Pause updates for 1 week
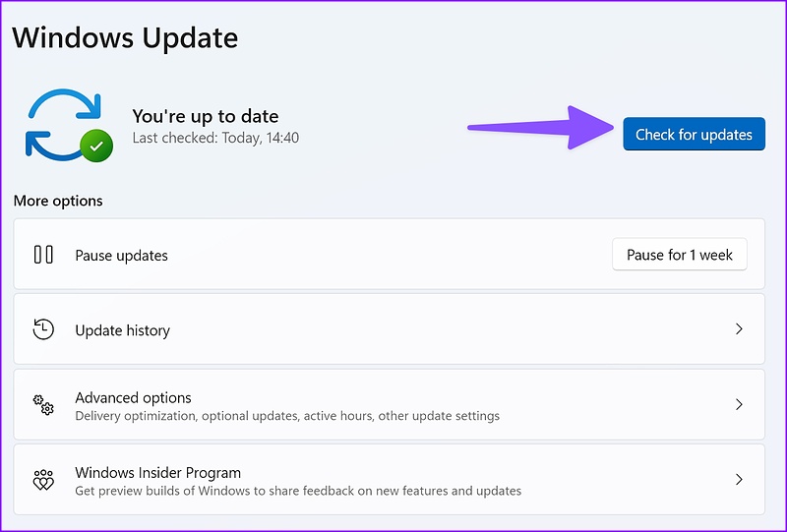The width and height of the screenshot is (787, 532). point(680,255)
